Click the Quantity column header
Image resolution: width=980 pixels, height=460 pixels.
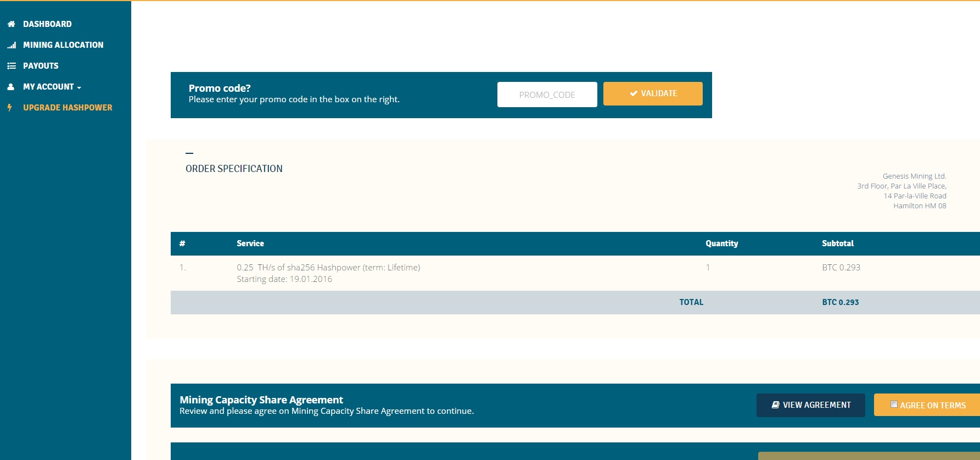(722, 243)
